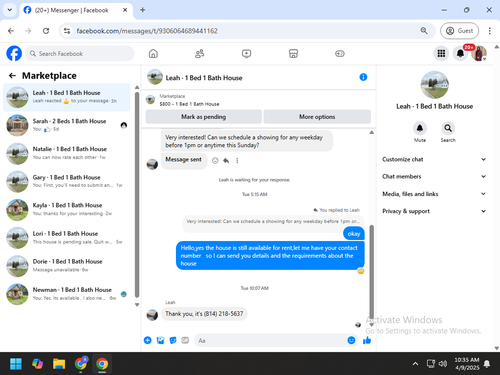Open the Friends icon in top navigation
The image size is (500, 375).
pos(200,53)
